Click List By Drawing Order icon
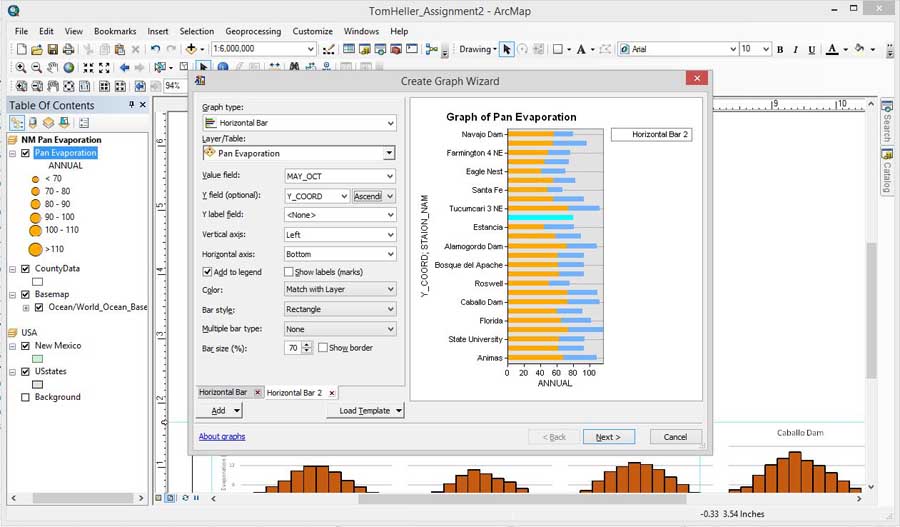 coord(17,123)
